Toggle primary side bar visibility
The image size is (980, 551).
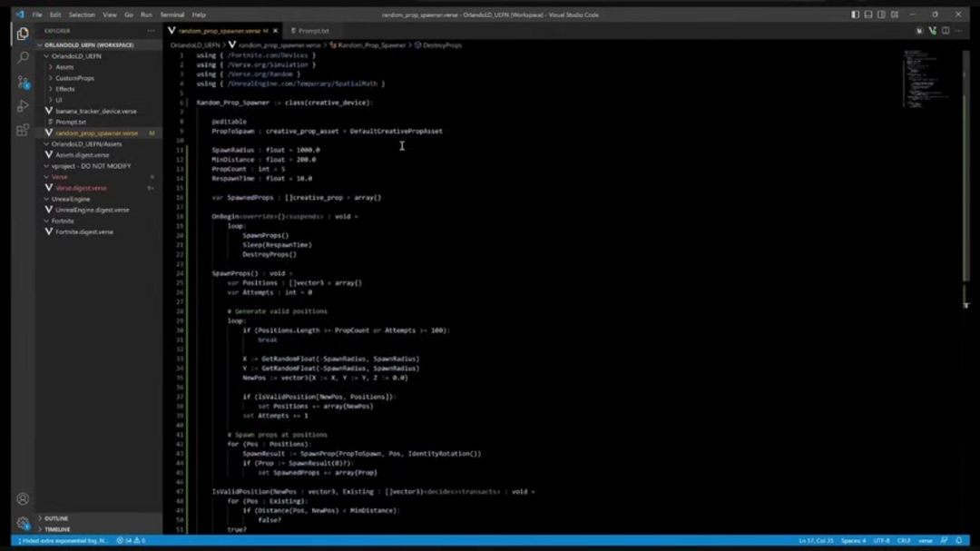click(856, 15)
